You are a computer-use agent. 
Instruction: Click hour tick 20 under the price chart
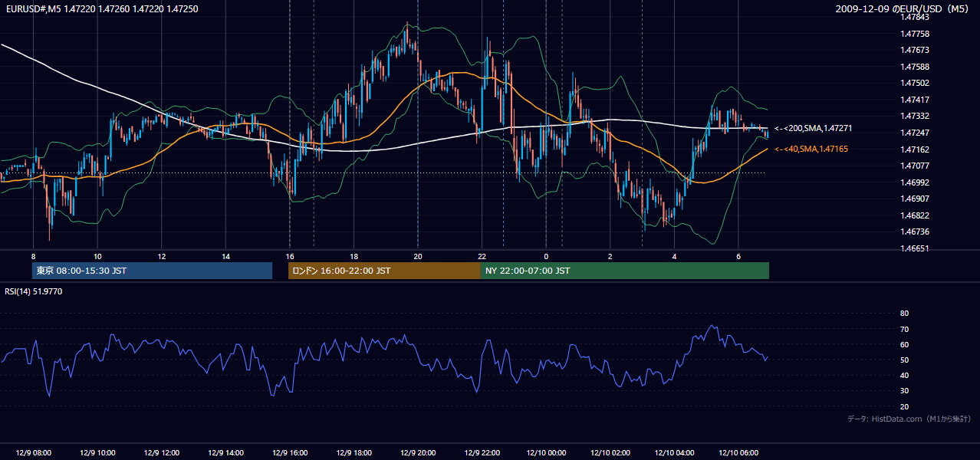pos(418,256)
